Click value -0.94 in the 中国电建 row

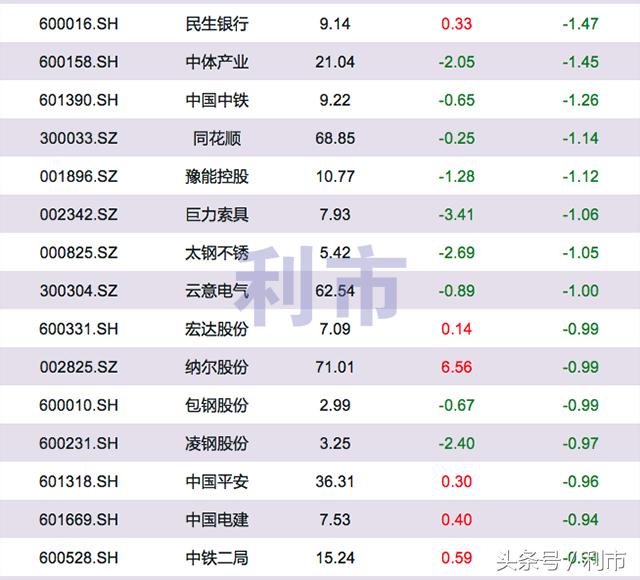580,520
